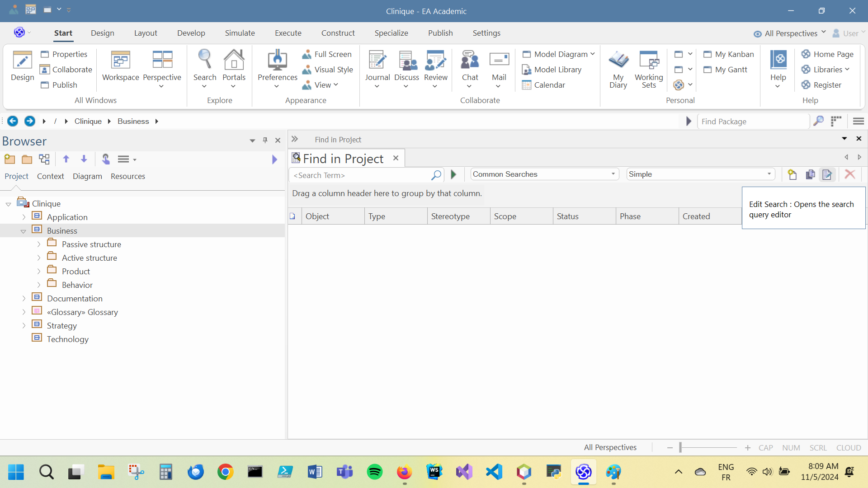The height and width of the screenshot is (488, 868).
Task: Open the Portals house icon
Action: tap(234, 60)
